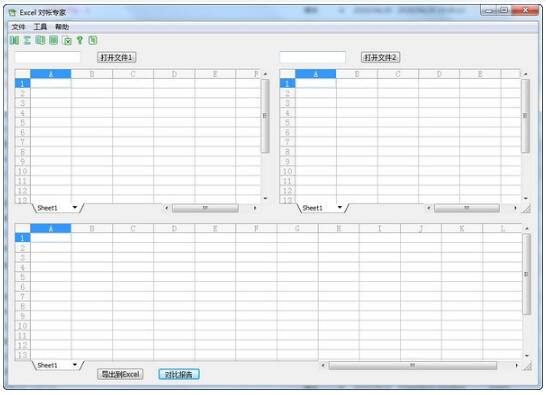Minimize the Excel 对帐专家 window
The height and width of the screenshot is (395, 546).
[x=490, y=10]
